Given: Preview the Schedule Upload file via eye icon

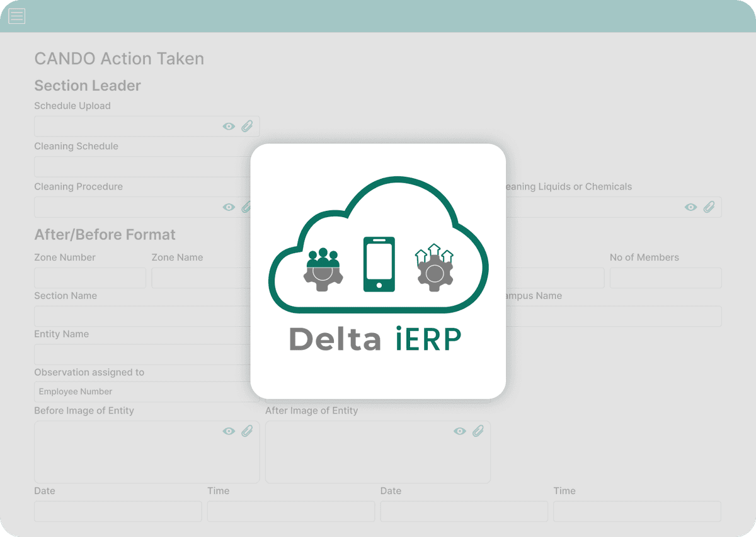Looking at the screenshot, I should tap(229, 127).
